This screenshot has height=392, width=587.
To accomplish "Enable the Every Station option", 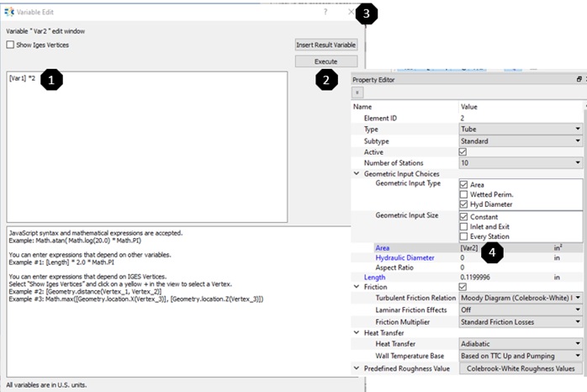I will [464, 236].
